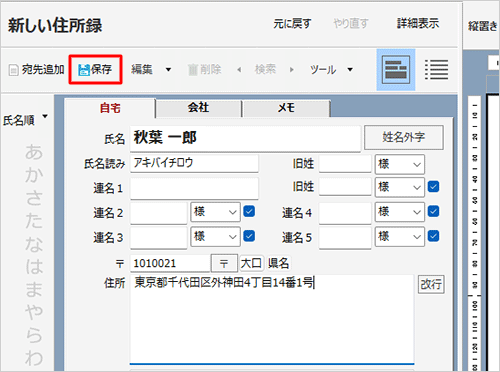Jump to あ in kana index

34,152
